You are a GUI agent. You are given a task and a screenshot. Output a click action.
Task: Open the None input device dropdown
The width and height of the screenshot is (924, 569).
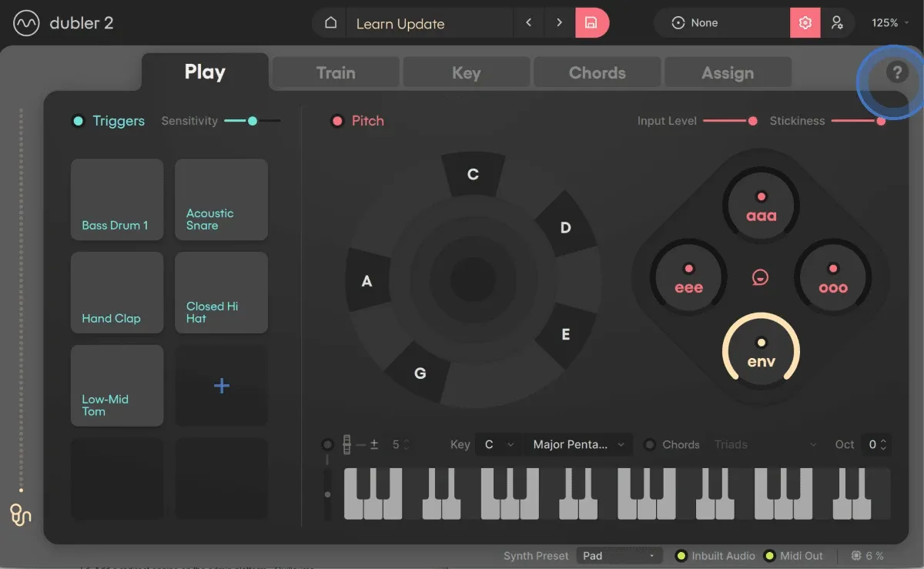721,23
